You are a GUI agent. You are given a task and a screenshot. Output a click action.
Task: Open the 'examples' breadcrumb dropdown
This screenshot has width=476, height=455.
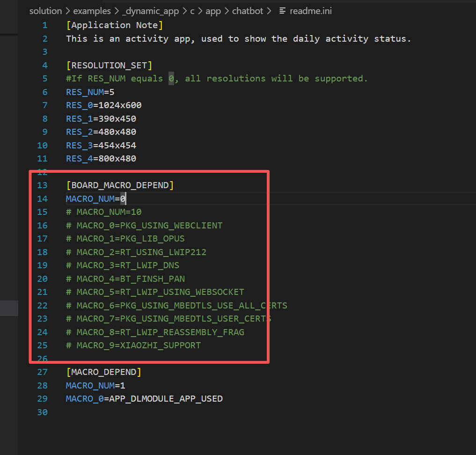coord(92,11)
